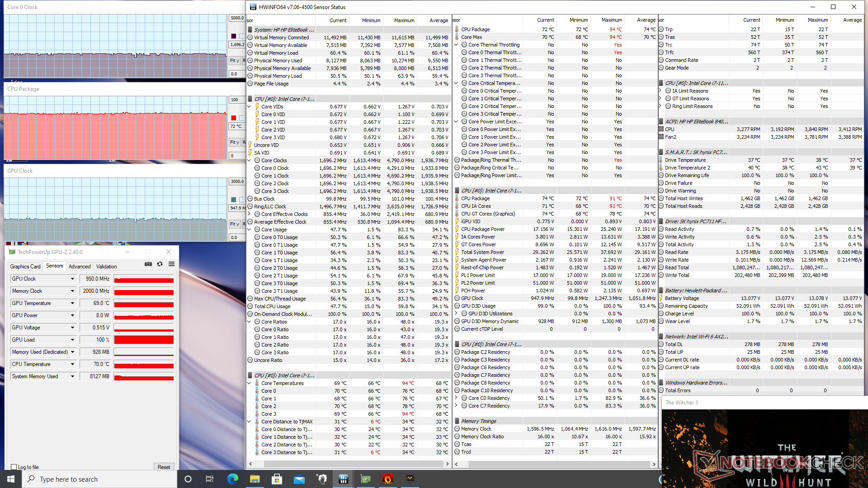The height and width of the screenshot is (488, 868).
Task: Open GPU Temperature sensor dropdown
Action: pos(72,303)
